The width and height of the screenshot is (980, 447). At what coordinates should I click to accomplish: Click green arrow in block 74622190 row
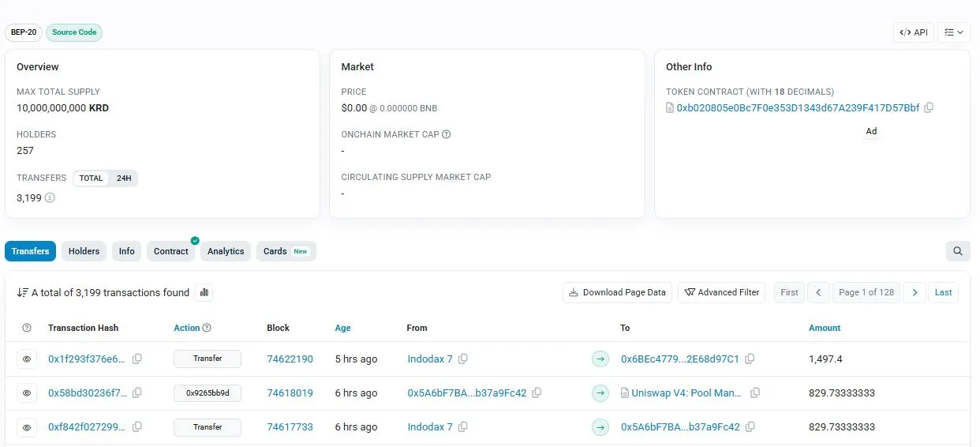(x=600, y=359)
